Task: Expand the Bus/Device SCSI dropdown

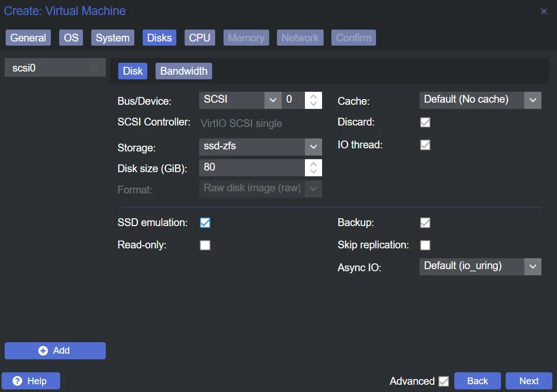Action: pos(273,100)
